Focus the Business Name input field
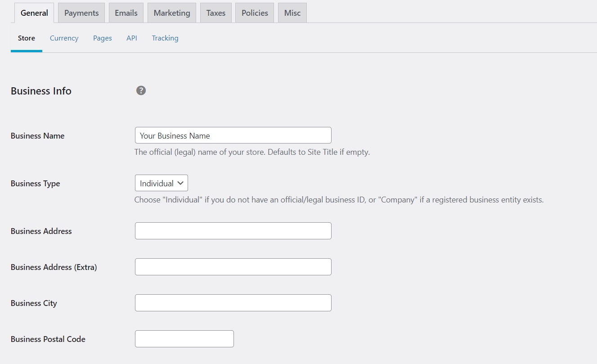597x364 pixels. [x=233, y=135]
